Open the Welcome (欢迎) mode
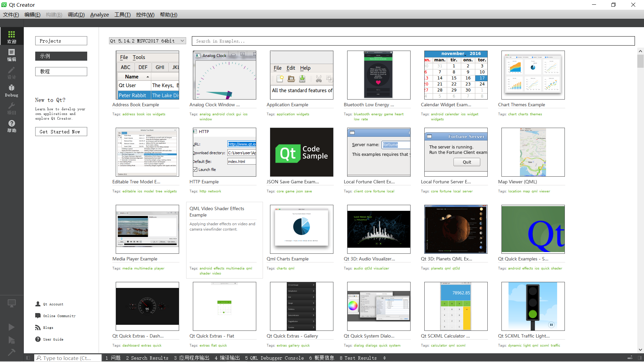644x362 pixels. [11, 36]
